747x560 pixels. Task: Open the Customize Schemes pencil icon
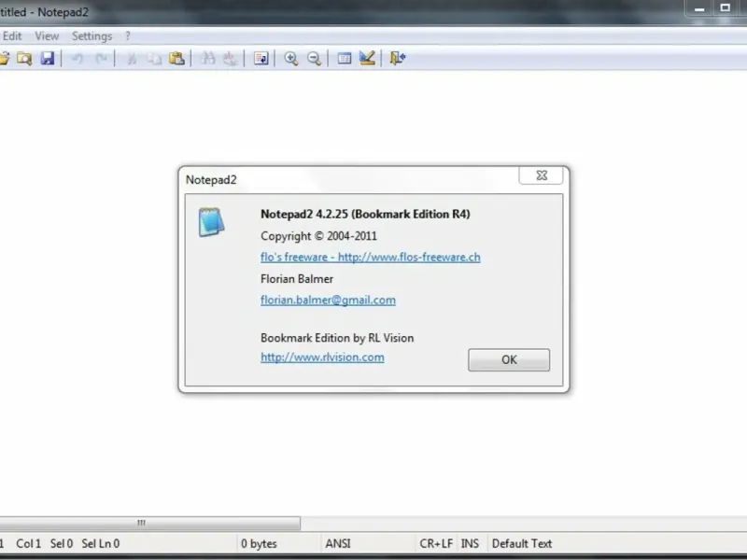[x=367, y=58]
